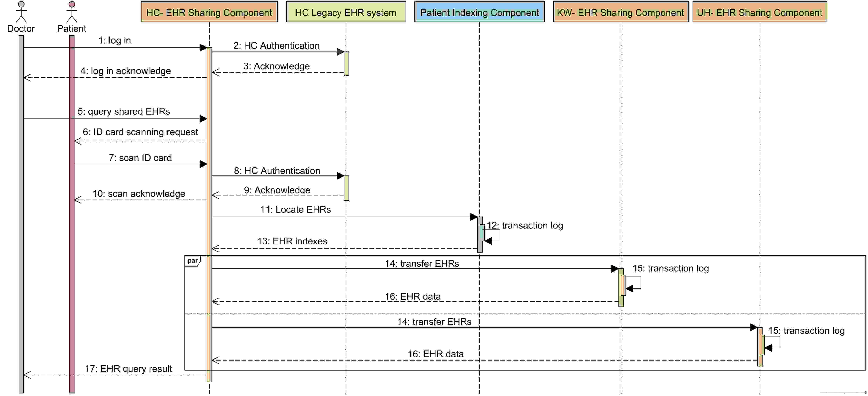The height and width of the screenshot is (396, 868).
Task: Select the '12: transaction log' self-message label
Action: click(525, 225)
